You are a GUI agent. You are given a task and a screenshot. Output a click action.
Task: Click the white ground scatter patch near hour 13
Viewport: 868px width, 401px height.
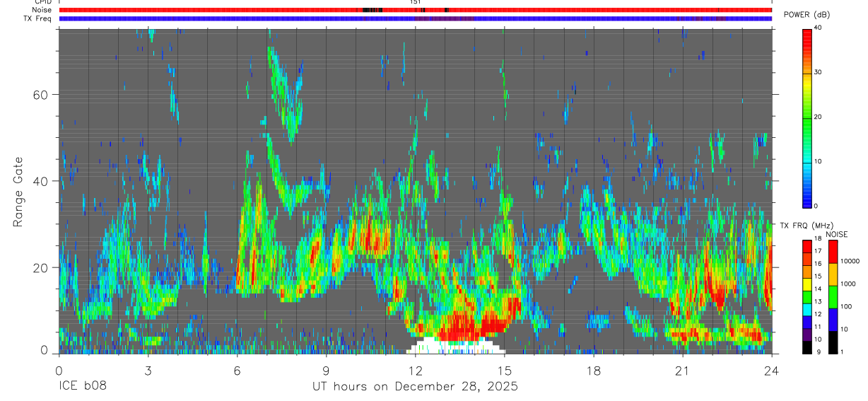456,346
